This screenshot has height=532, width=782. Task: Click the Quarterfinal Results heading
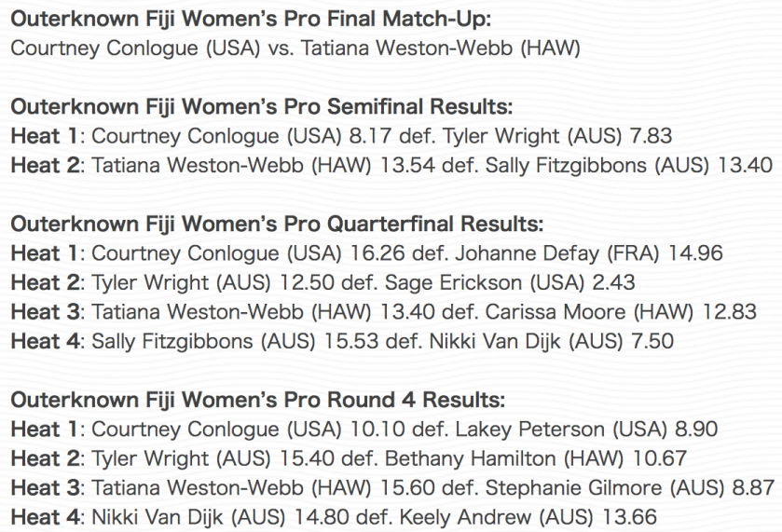(x=277, y=224)
